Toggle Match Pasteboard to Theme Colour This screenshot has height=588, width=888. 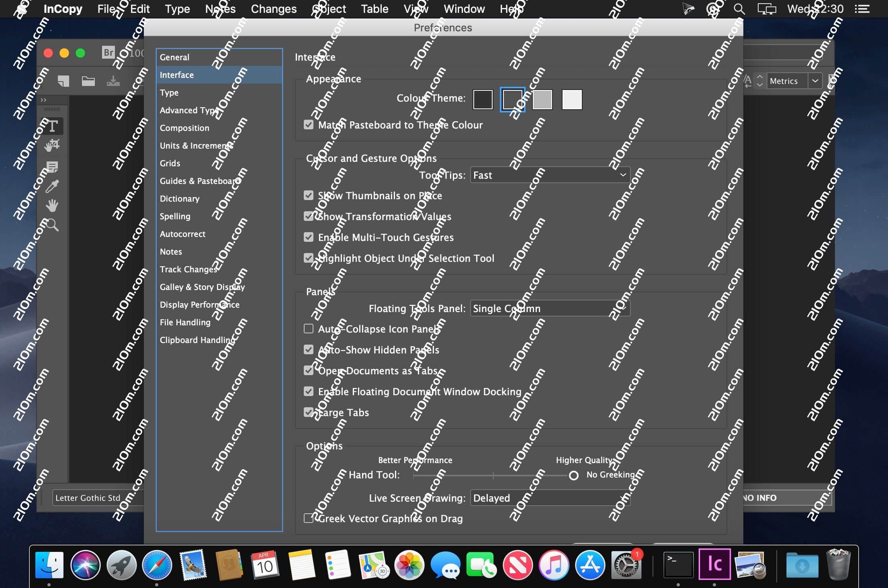click(x=309, y=125)
